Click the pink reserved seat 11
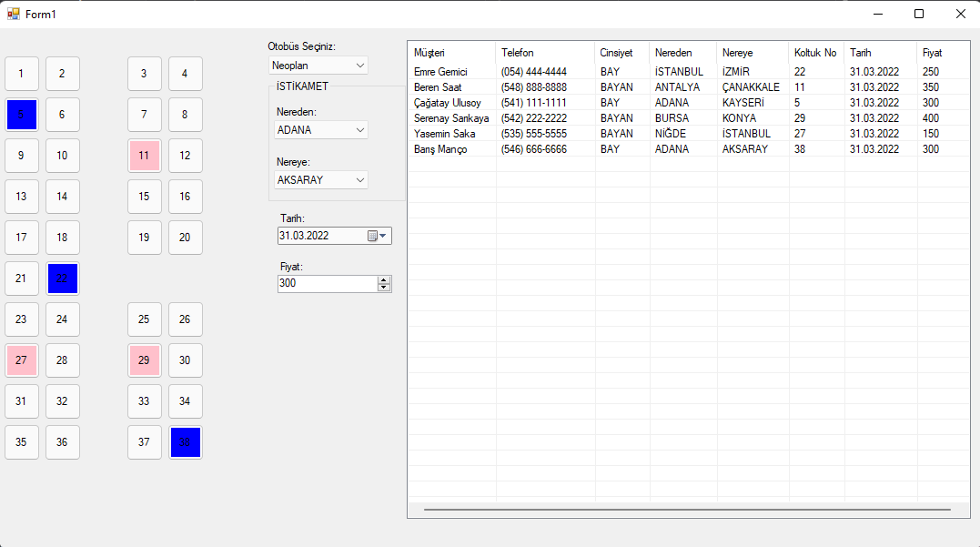 pyautogui.click(x=145, y=156)
